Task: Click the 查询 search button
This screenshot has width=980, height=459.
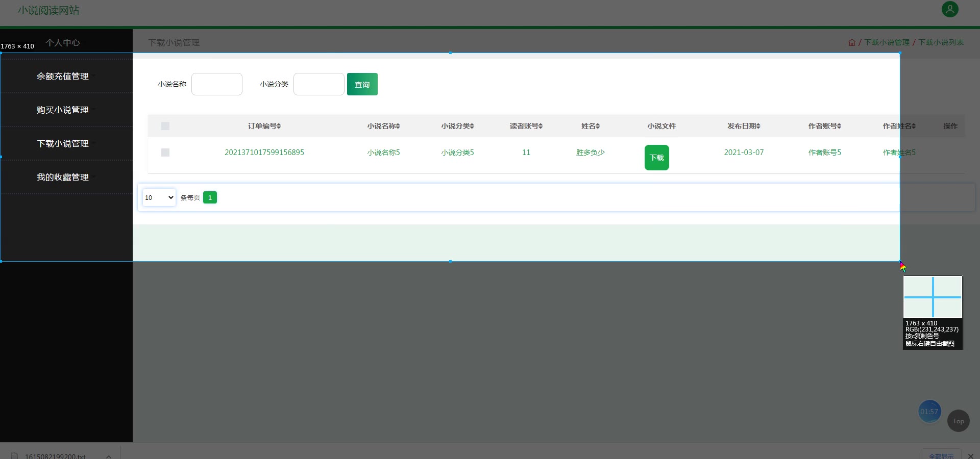Action: (x=362, y=84)
